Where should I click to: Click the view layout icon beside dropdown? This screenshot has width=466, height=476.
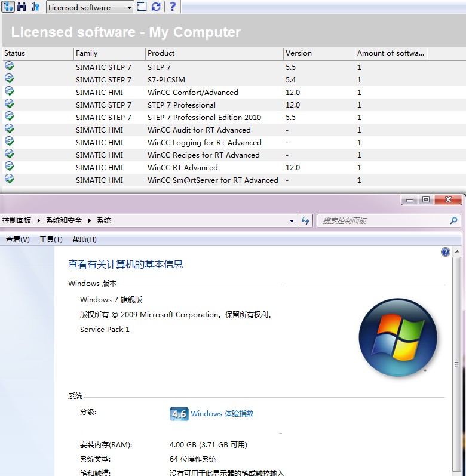point(142,7)
